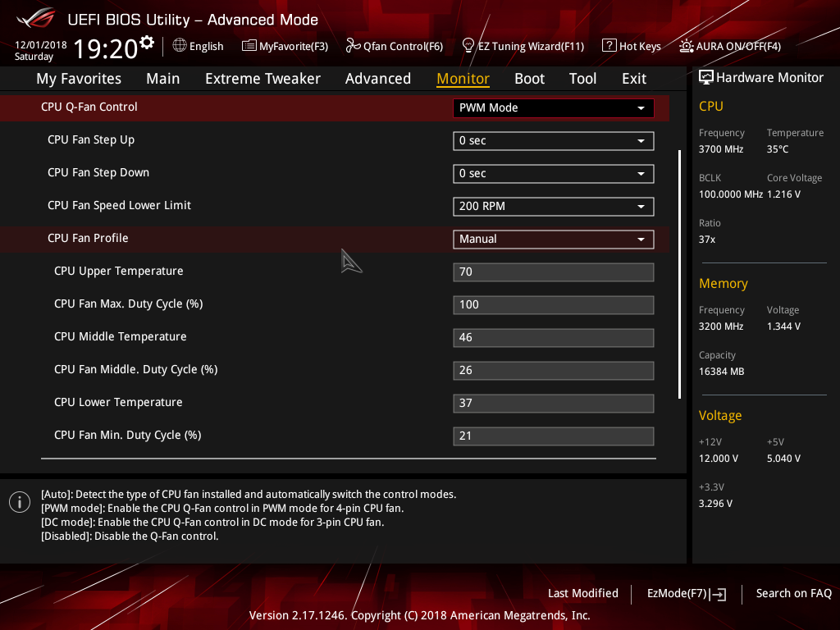Select the CPU Q-Fan Control label
840x630 pixels.
click(x=89, y=107)
